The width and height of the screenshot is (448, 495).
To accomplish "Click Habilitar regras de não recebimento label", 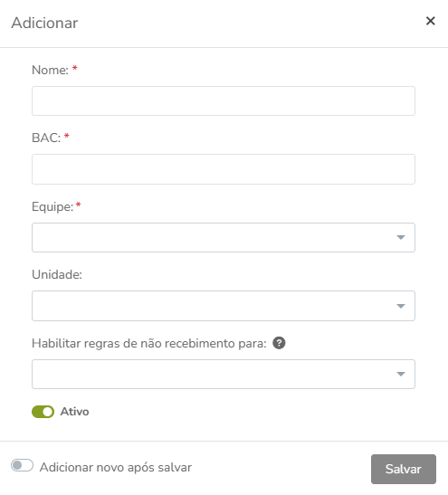I will 149,344.
